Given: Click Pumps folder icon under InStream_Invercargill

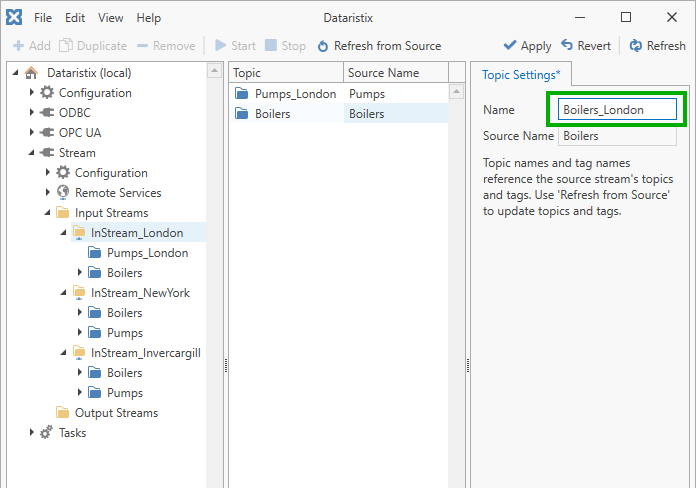Looking at the screenshot, I should [x=95, y=392].
